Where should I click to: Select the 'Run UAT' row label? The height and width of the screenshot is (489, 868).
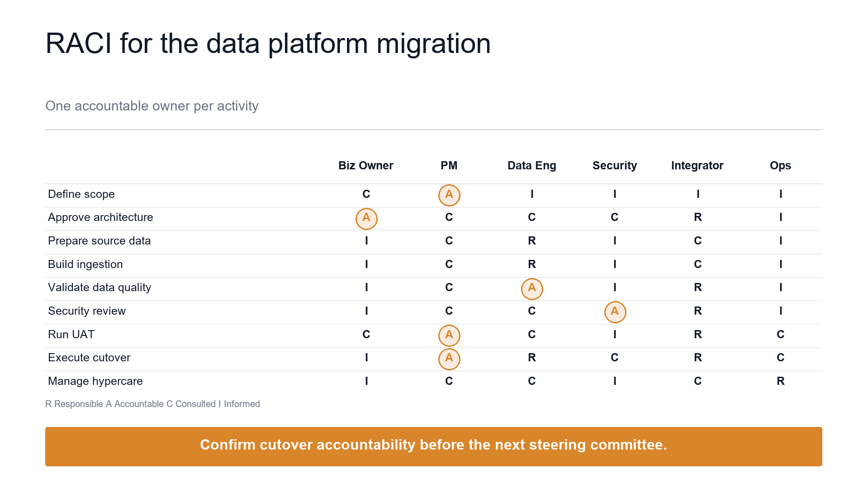tap(71, 335)
